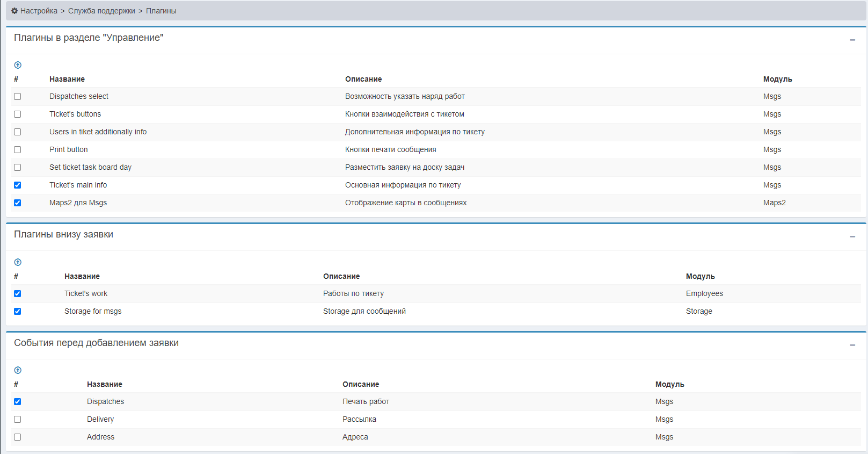Image resolution: width=868 pixels, height=454 pixels.
Task: Collapse the "Плагины в разделе Управление" panel
Action: (x=852, y=40)
